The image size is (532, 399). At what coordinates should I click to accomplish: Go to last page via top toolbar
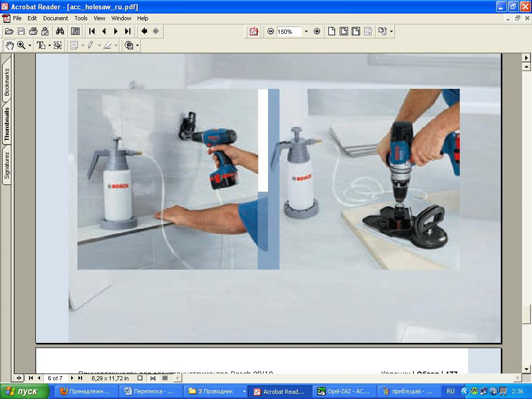[128, 32]
